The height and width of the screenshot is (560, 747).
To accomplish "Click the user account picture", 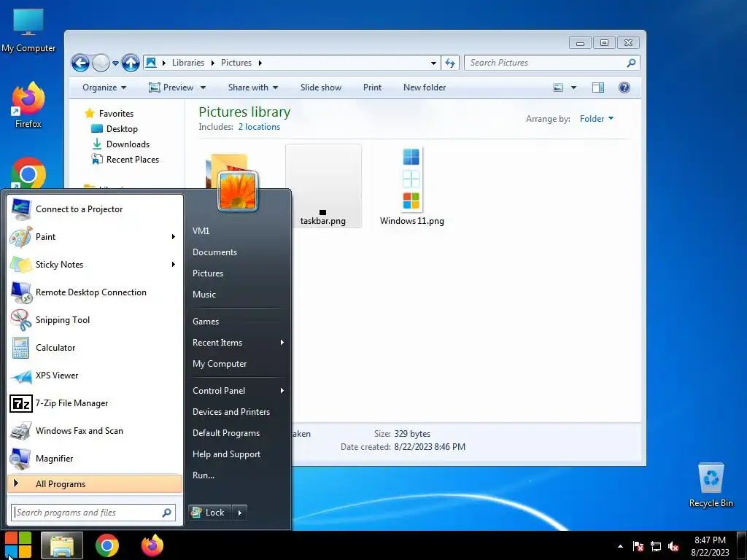I will [238, 191].
